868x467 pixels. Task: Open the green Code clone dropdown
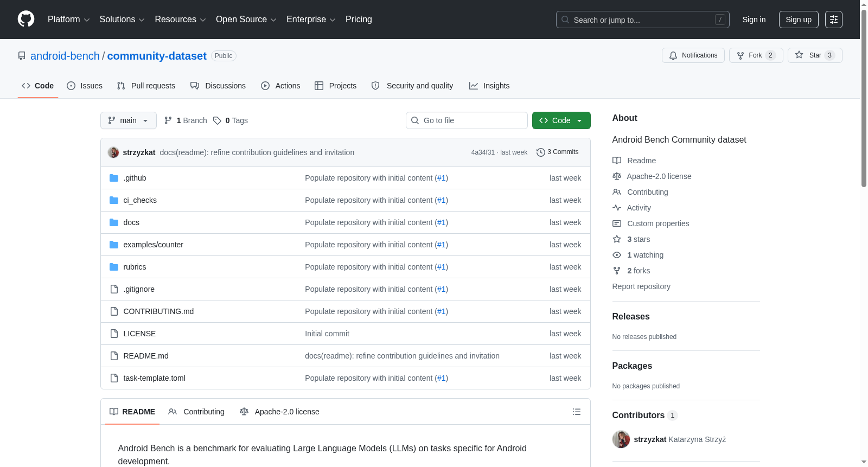click(x=561, y=120)
